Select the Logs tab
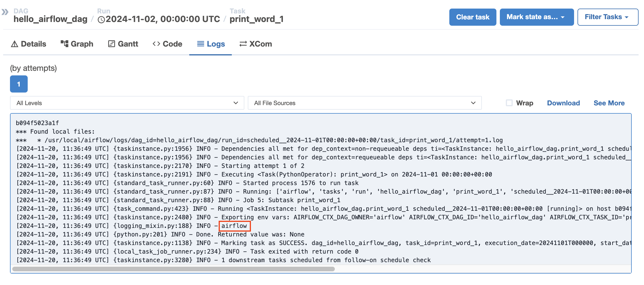The height and width of the screenshot is (285, 644). [x=211, y=44]
